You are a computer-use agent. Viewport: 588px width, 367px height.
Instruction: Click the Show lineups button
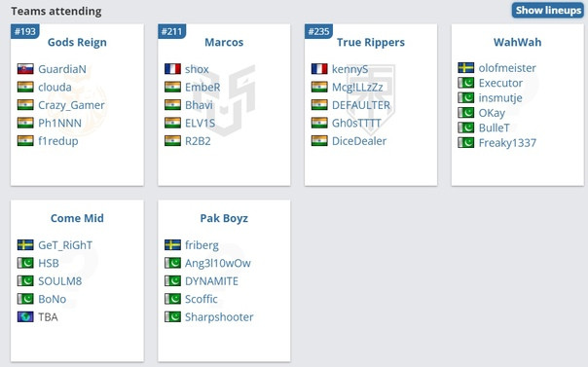coord(548,10)
